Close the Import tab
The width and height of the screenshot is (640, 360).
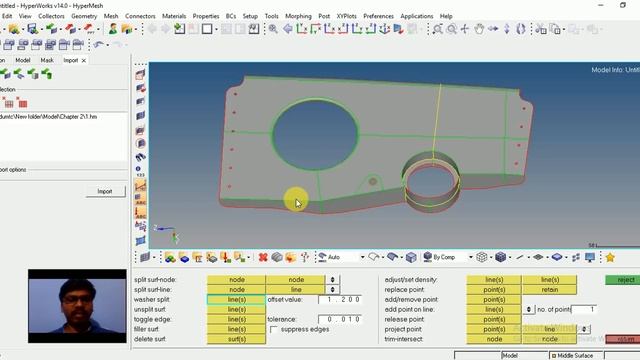click(84, 60)
